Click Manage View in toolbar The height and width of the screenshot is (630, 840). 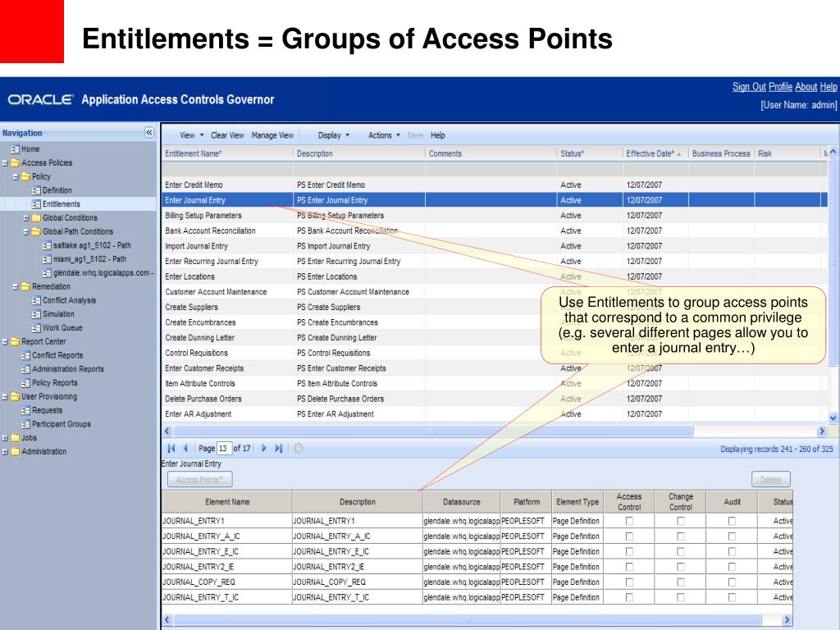pos(272,135)
